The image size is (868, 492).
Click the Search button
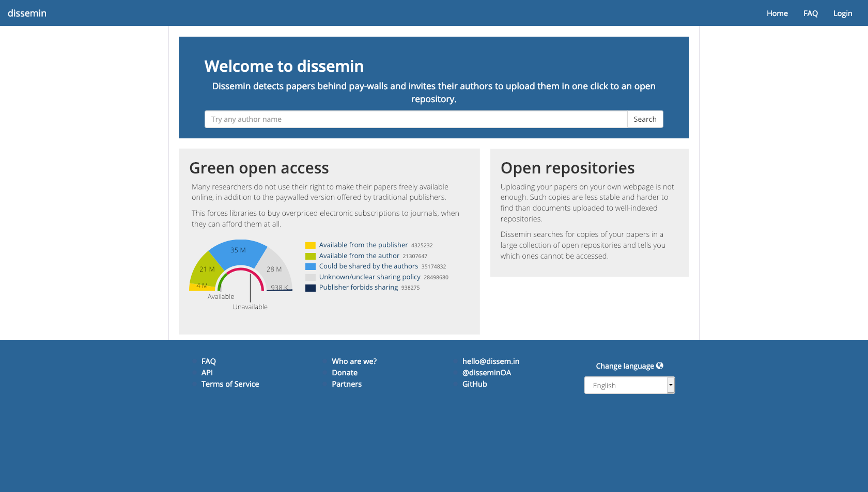point(645,119)
